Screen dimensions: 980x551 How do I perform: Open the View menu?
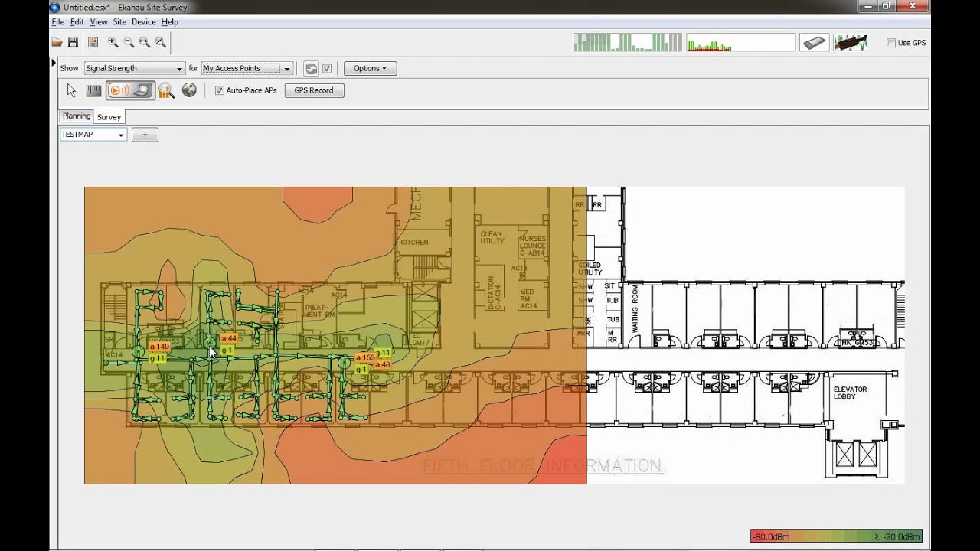pyautogui.click(x=99, y=22)
